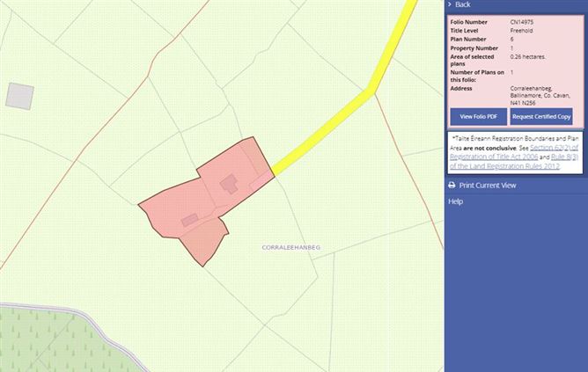Click the small lower-left building in red parcel
Viewport: 588px width, 372px height.
pyautogui.click(x=190, y=220)
